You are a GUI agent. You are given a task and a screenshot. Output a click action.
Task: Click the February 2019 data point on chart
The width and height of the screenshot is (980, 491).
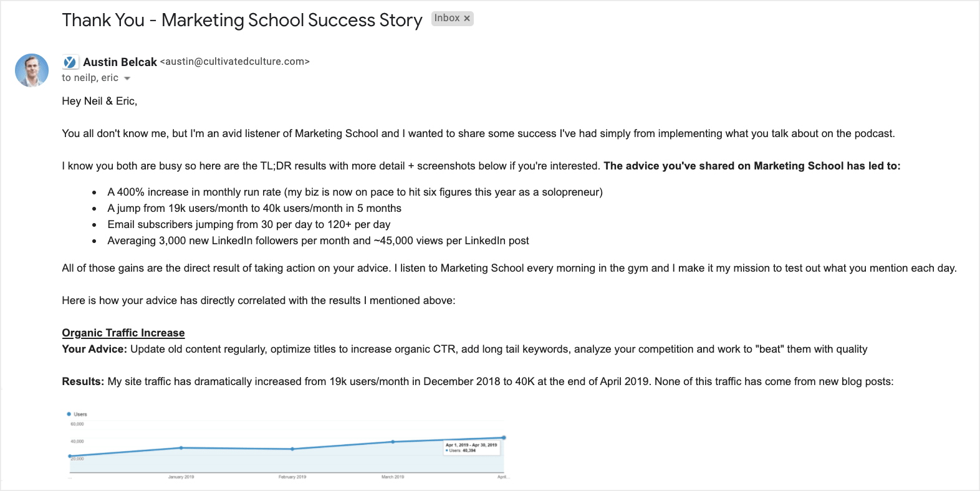click(292, 449)
